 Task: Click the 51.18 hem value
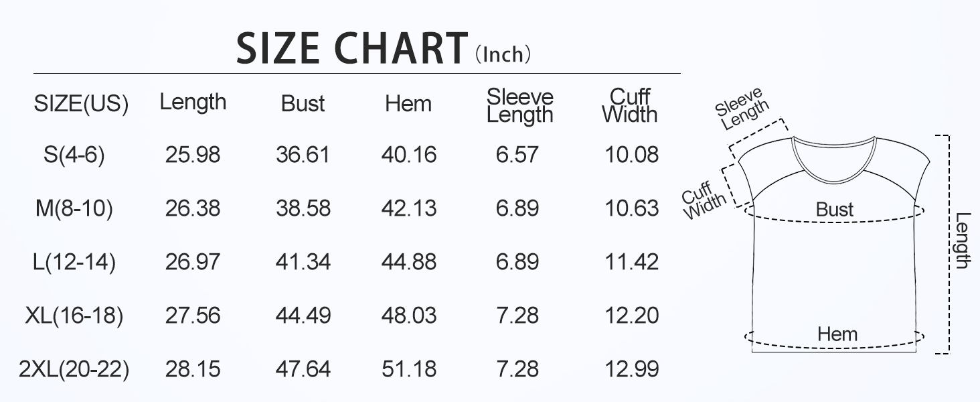pos(408,368)
